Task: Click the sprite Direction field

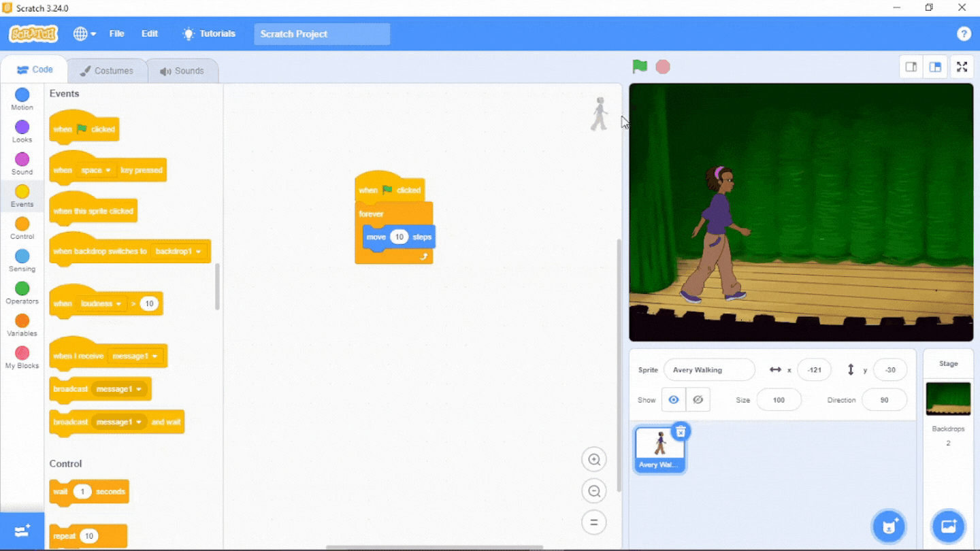Action: click(884, 400)
